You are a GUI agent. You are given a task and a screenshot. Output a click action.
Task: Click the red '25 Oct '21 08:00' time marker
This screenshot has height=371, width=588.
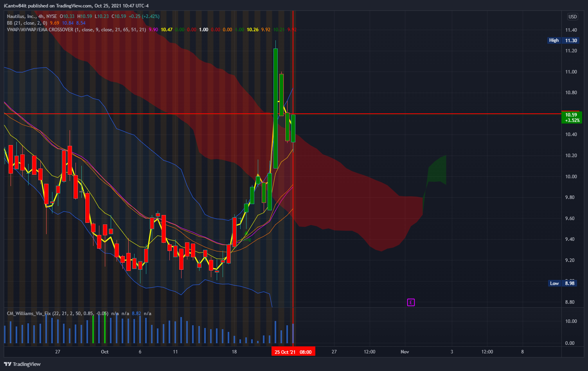[x=293, y=352]
